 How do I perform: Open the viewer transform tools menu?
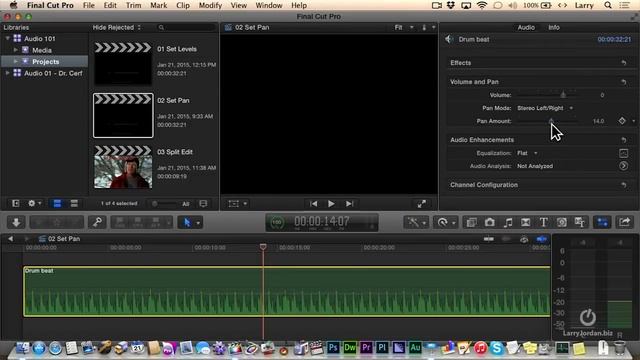tap(238, 204)
